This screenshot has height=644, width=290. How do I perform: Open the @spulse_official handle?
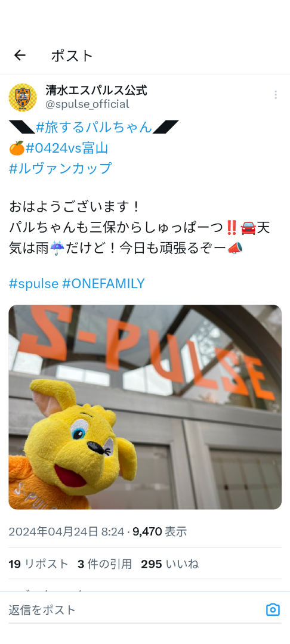point(87,104)
